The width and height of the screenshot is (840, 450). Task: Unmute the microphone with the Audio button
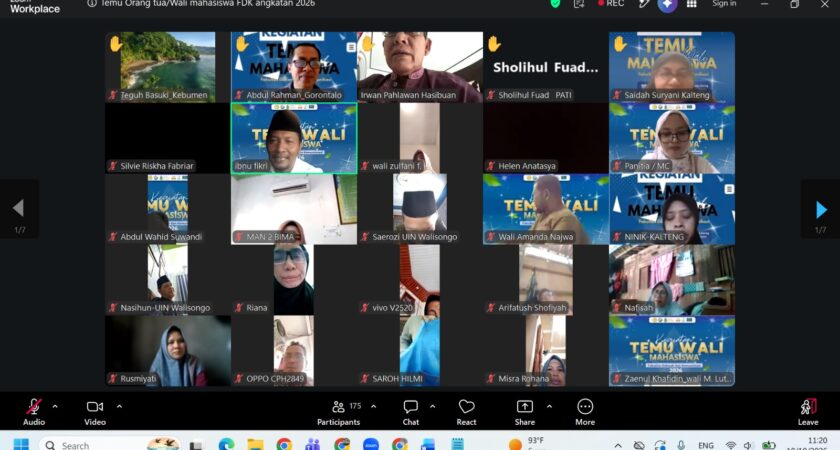(34, 412)
